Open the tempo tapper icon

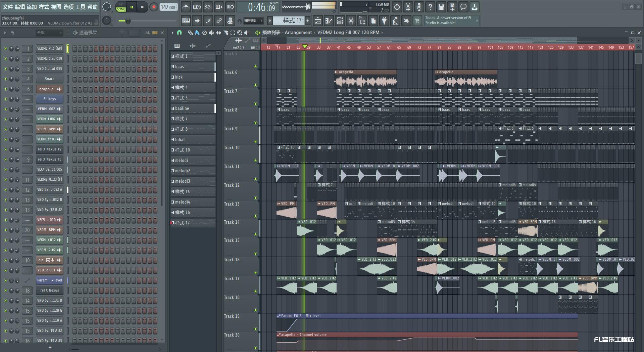click(x=395, y=21)
